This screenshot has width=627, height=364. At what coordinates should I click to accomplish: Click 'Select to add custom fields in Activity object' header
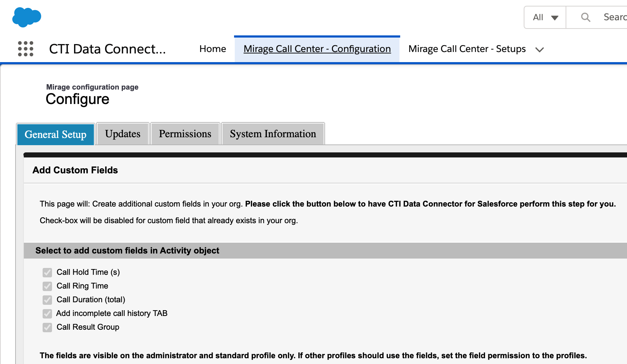[x=127, y=251]
